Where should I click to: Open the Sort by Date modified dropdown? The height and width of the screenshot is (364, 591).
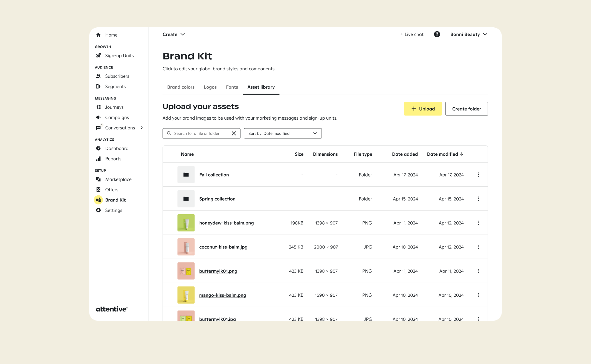[x=283, y=133]
